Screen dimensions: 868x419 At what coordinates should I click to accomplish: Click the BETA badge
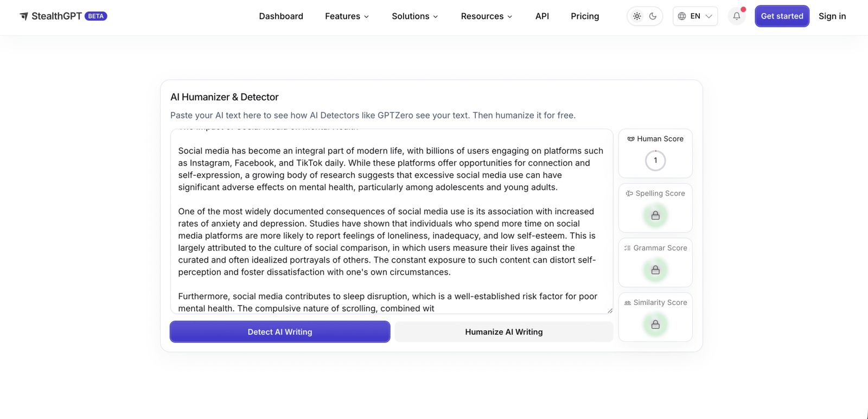96,16
